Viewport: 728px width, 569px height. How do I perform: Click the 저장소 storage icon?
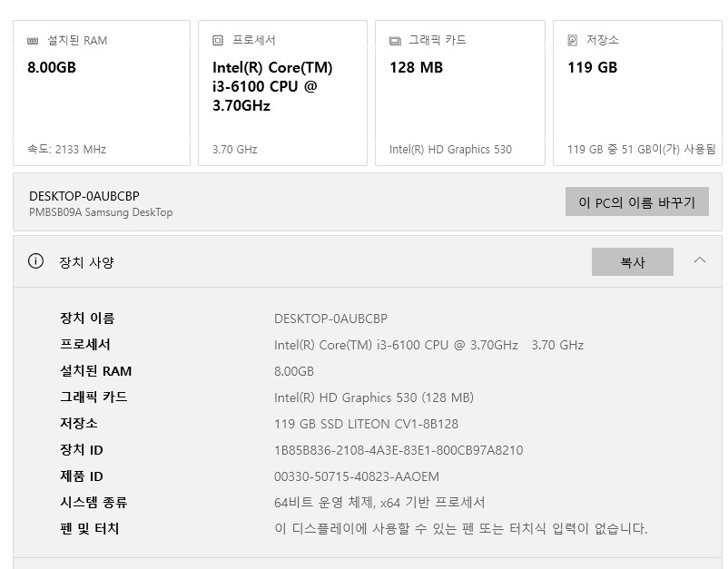pyautogui.click(x=572, y=40)
